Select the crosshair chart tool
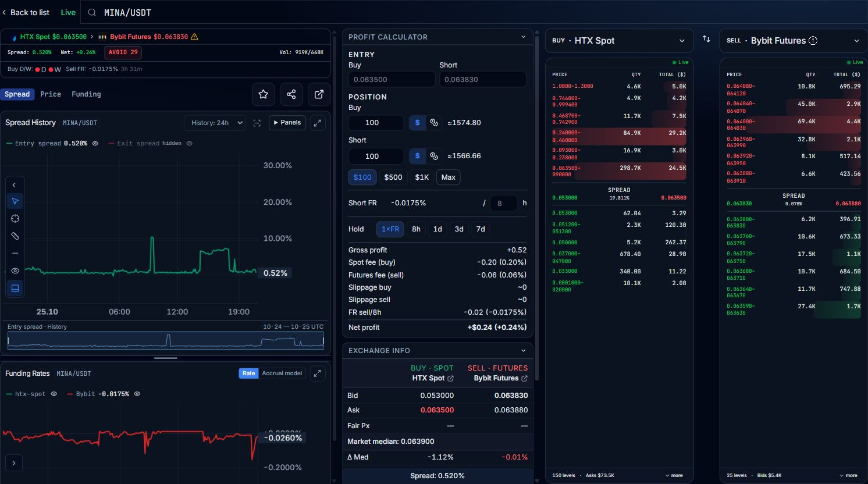Image resolution: width=868 pixels, height=484 pixels. point(15,219)
